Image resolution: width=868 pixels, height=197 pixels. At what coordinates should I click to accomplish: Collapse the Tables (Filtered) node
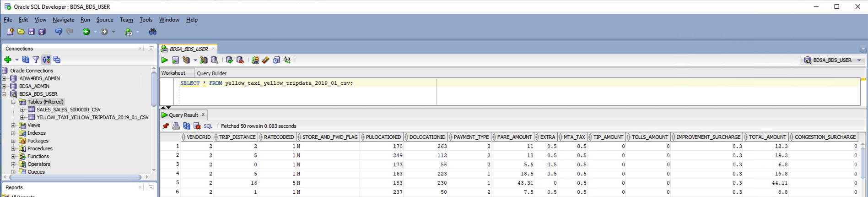click(13, 102)
